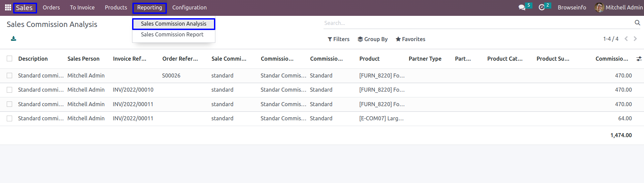Toggle the select-all header checkbox
Image resolution: width=644 pixels, height=183 pixels.
click(9, 59)
